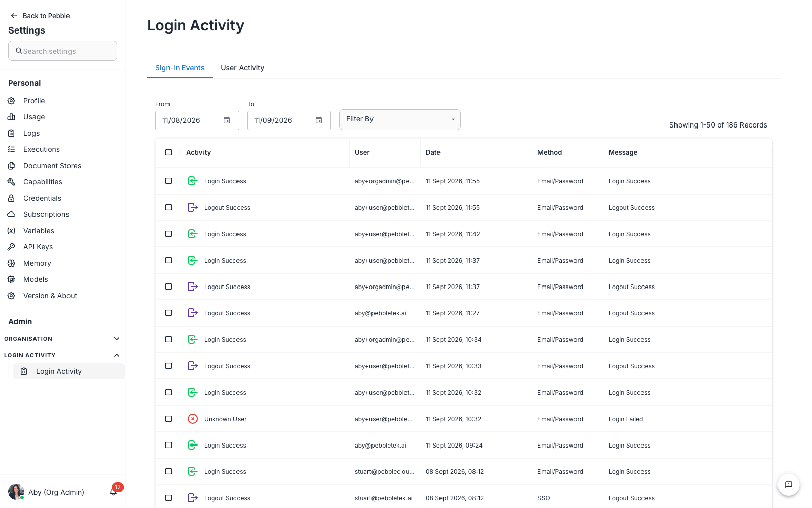Click Aby (Org Admin) user name
Image resolution: width=812 pixels, height=508 pixels.
(56, 492)
